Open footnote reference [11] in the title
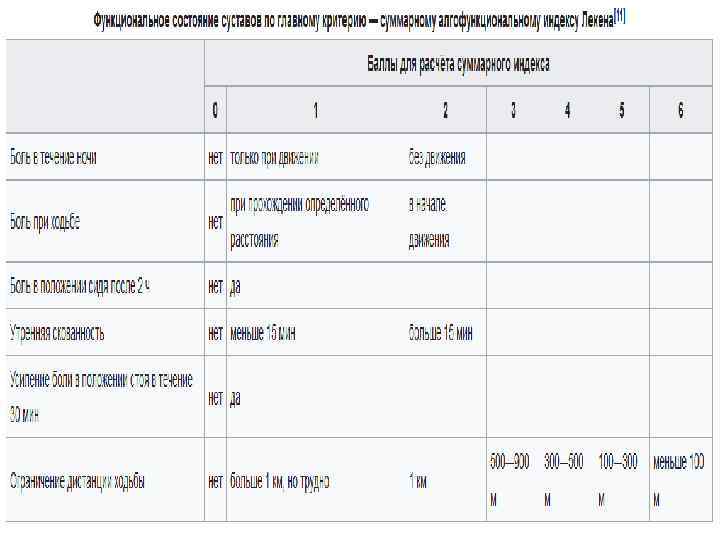 [x=620, y=17]
